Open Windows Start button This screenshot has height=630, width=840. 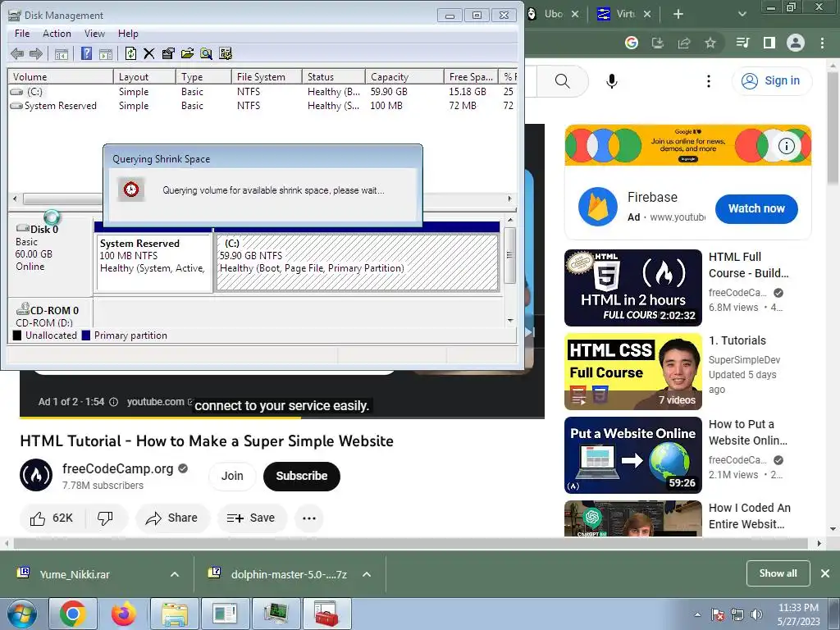(x=22, y=614)
